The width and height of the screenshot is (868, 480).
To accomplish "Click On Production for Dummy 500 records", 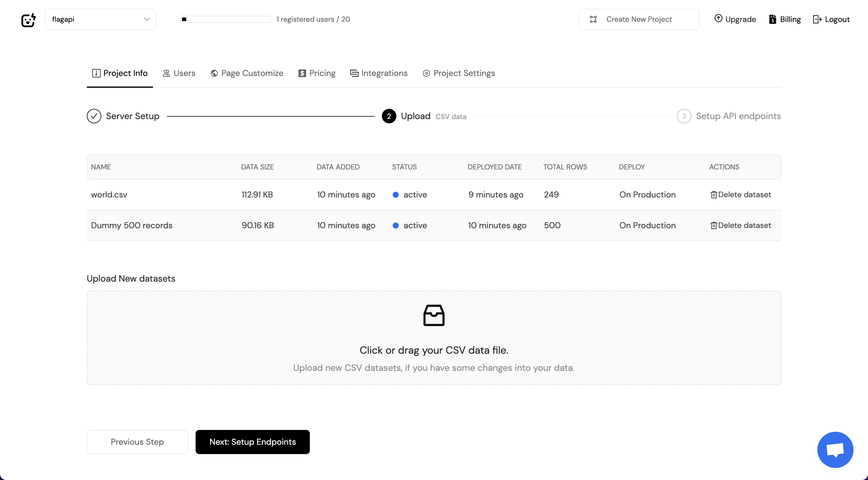I will (647, 225).
